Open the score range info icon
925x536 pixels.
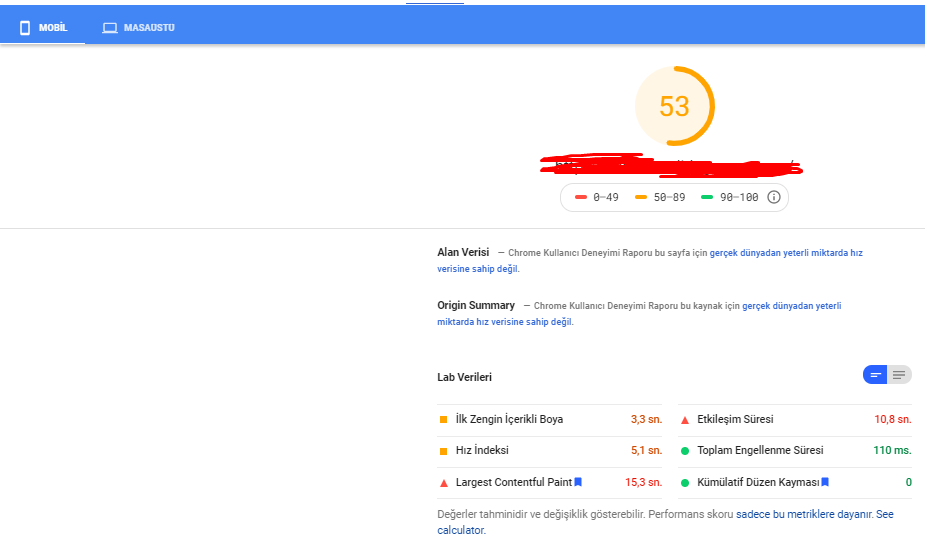coord(773,197)
